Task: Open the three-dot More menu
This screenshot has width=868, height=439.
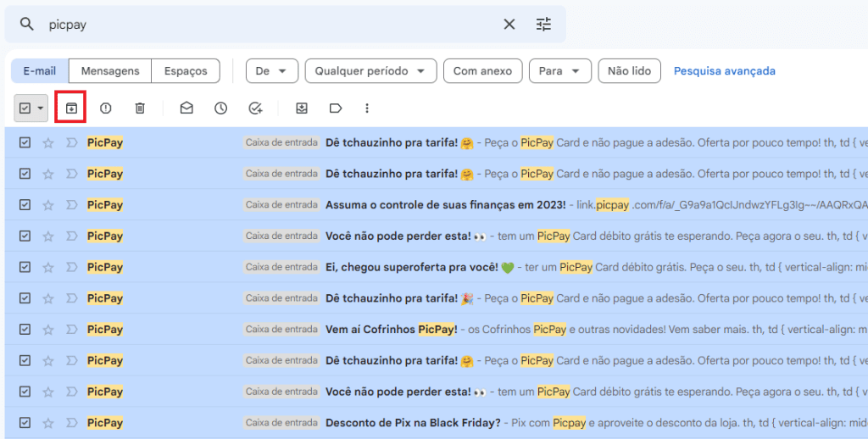Action: tap(367, 108)
